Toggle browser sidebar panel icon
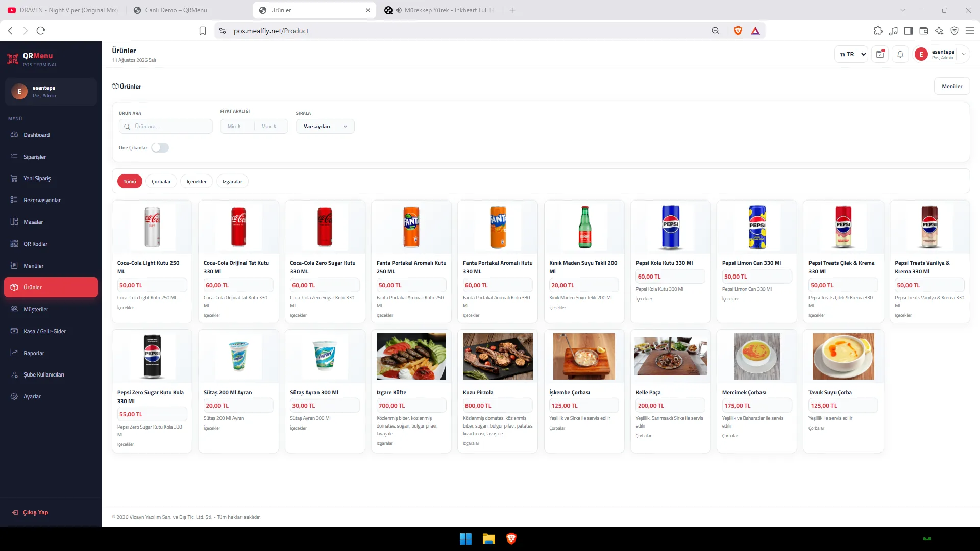 [x=909, y=31]
